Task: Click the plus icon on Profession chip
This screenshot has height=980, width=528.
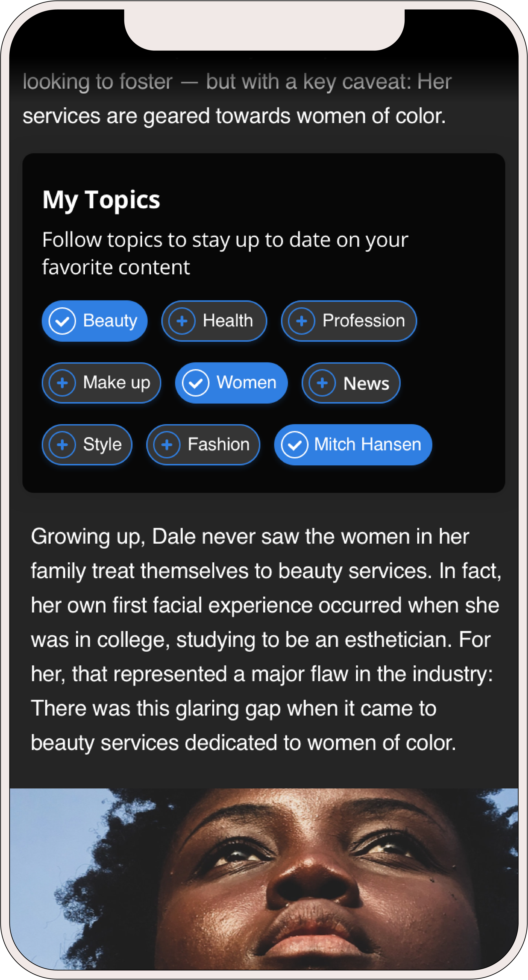Action: tap(301, 321)
